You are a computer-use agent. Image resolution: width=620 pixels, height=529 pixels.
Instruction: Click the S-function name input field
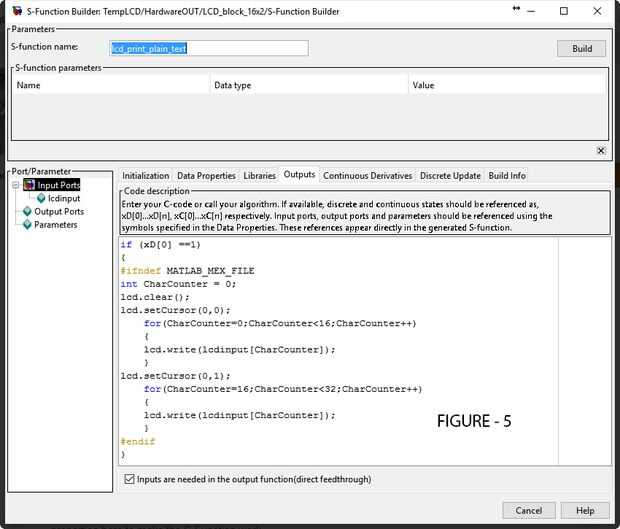[209, 48]
